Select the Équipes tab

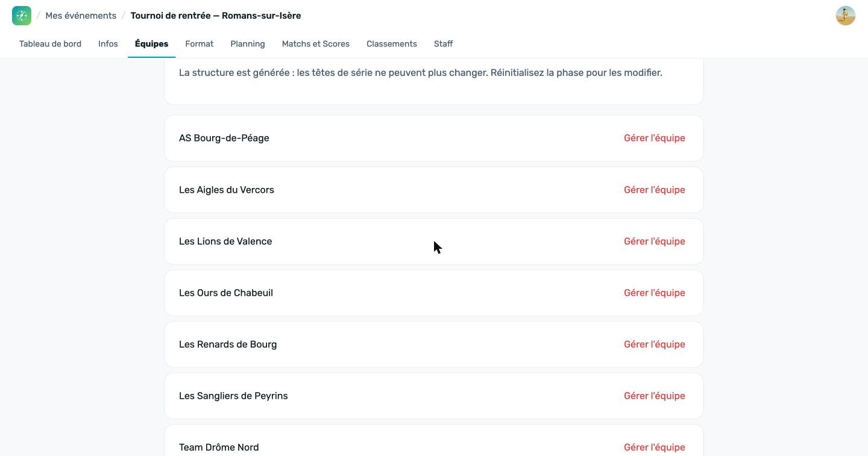click(x=151, y=44)
